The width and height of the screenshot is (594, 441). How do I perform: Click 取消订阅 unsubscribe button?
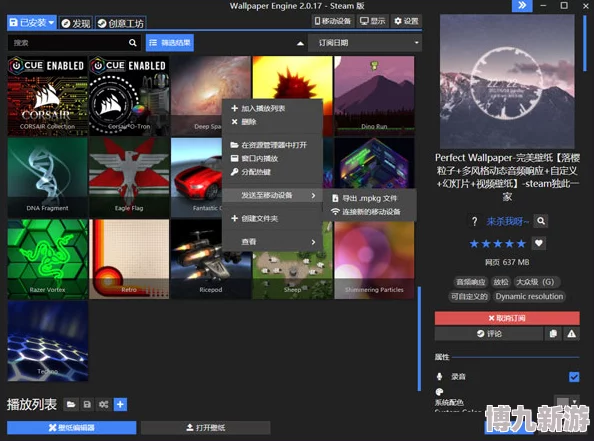[x=507, y=318]
